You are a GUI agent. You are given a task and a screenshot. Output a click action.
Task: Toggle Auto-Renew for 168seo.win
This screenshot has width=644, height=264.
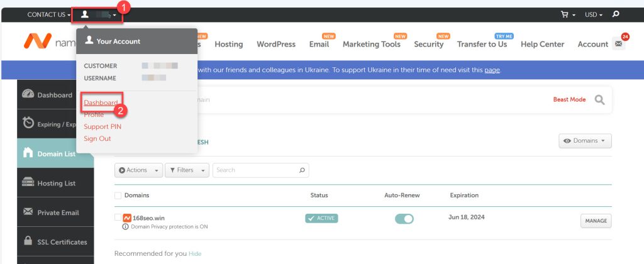[404, 219]
